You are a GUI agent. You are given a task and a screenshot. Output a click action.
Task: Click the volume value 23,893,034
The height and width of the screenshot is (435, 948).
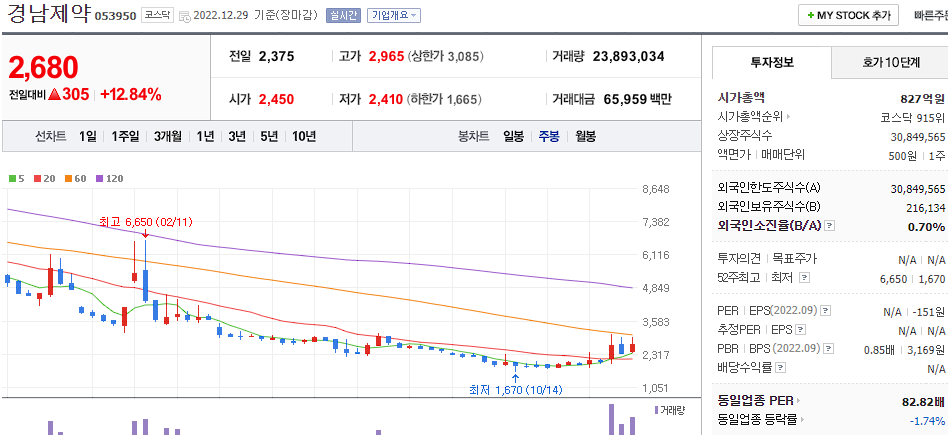[628, 56]
